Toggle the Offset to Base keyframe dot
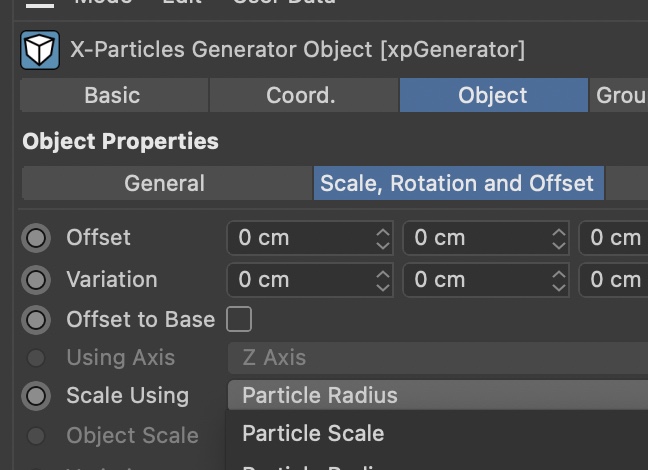Viewport: 648px width, 470px height. pos(37,320)
